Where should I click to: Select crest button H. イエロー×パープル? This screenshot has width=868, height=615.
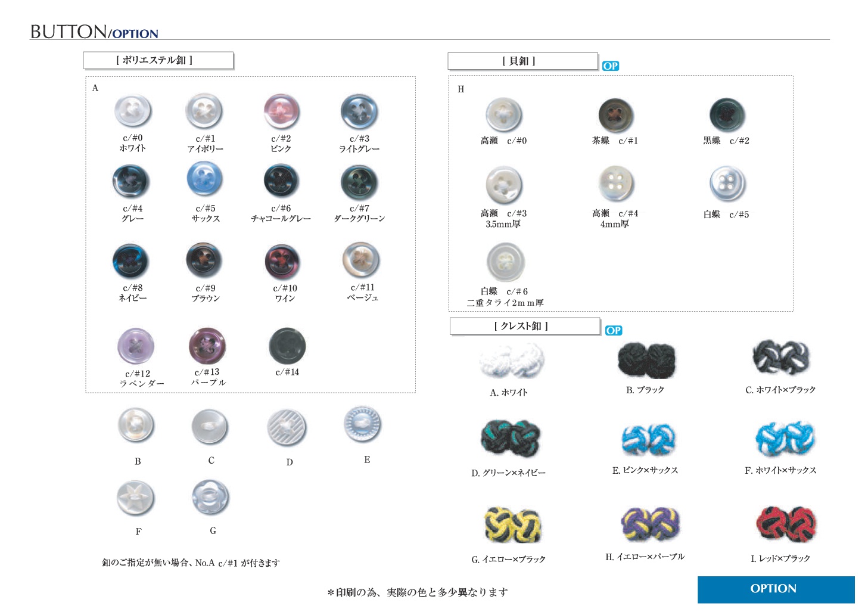click(x=650, y=524)
